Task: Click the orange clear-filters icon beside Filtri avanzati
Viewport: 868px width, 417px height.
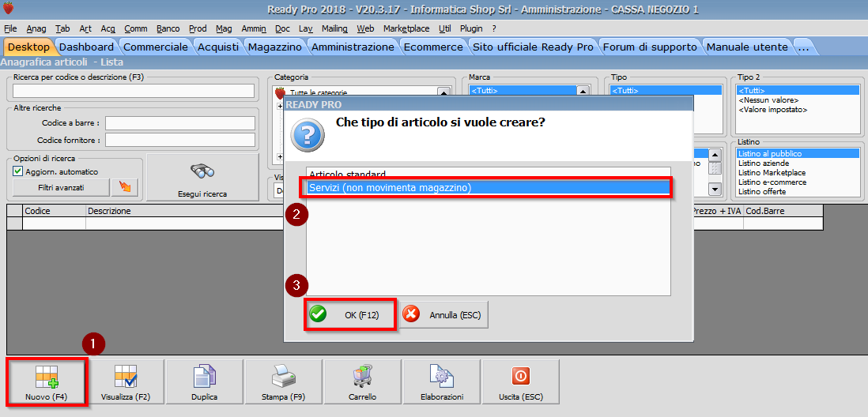Action: click(125, 187)
